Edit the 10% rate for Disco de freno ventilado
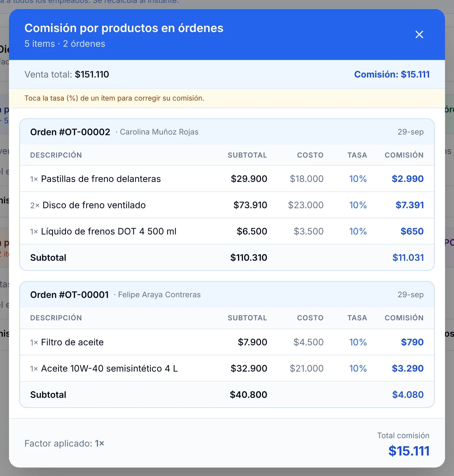The height and width of the screenshot is (476, 454). [x=358, y=205]
